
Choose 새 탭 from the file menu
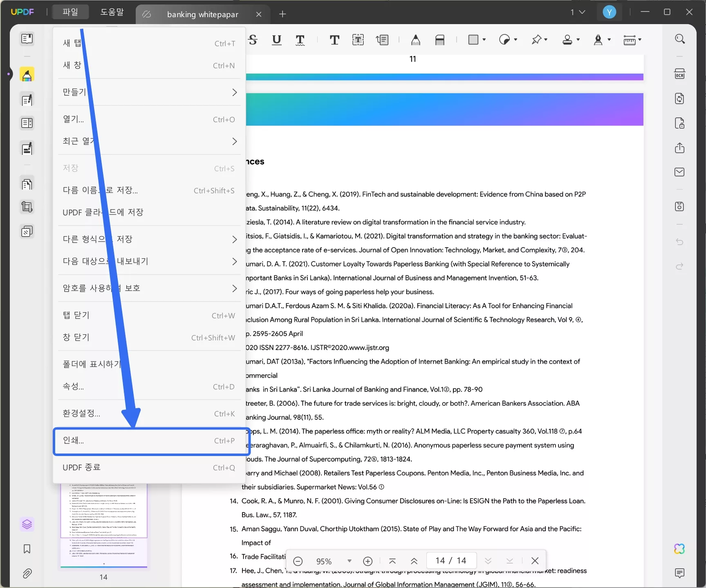click(x=149, y=43)
